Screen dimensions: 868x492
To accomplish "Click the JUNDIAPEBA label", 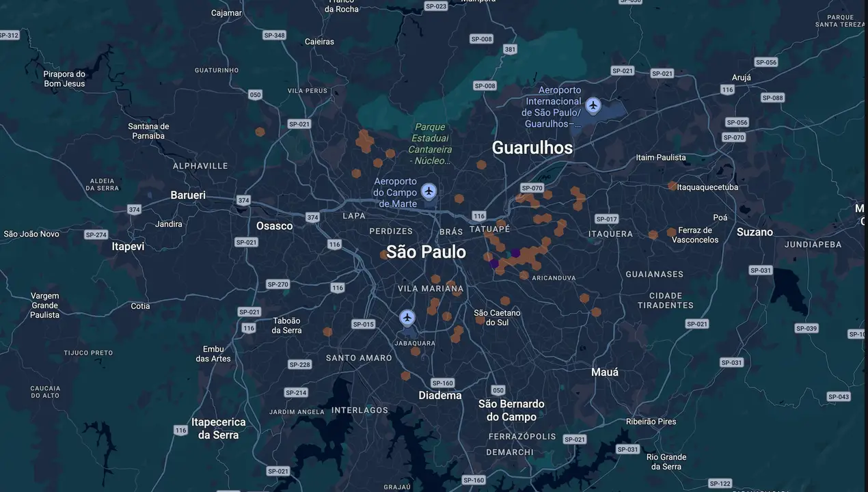I will 813,245.
